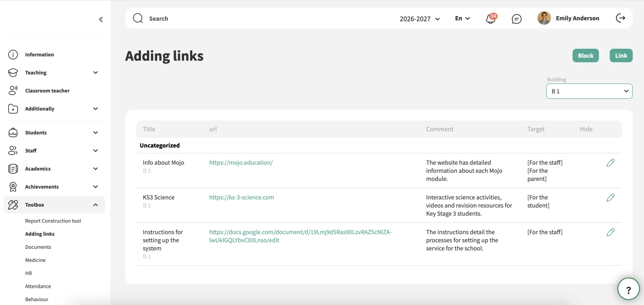644x305 pixels.
Task: Select Documents in the Toolbox submenu
Action: (38, 247)
